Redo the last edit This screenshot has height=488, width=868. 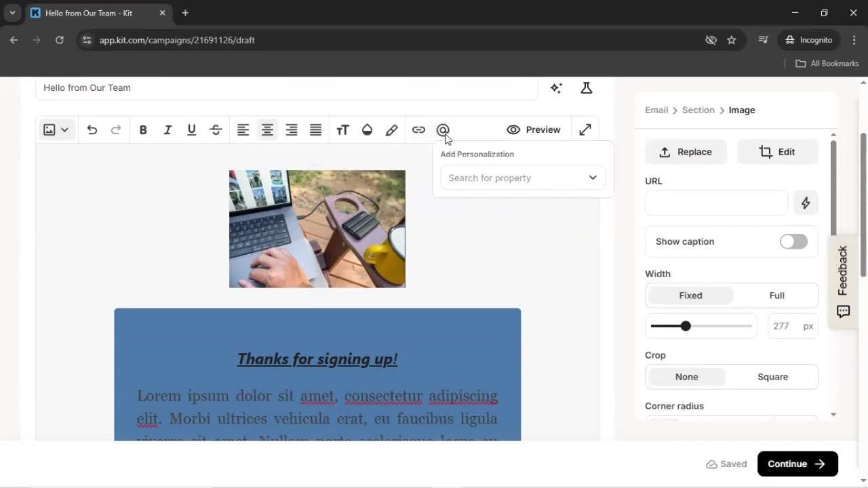point(116,129)
